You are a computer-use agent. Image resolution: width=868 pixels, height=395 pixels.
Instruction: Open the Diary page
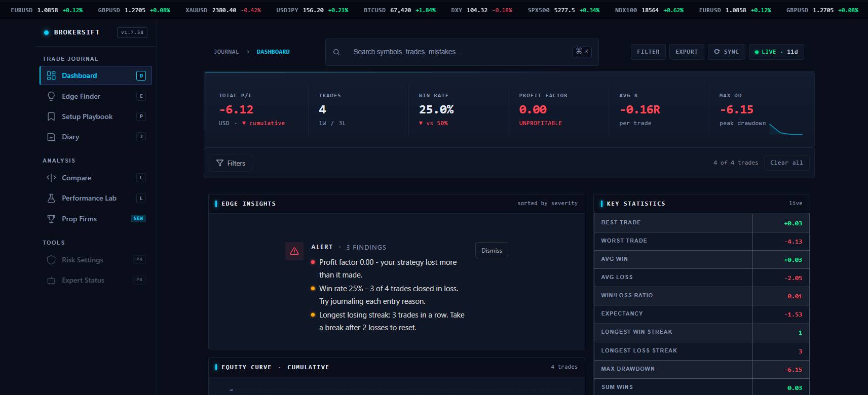pyautogui.click(x=96, y=137)
